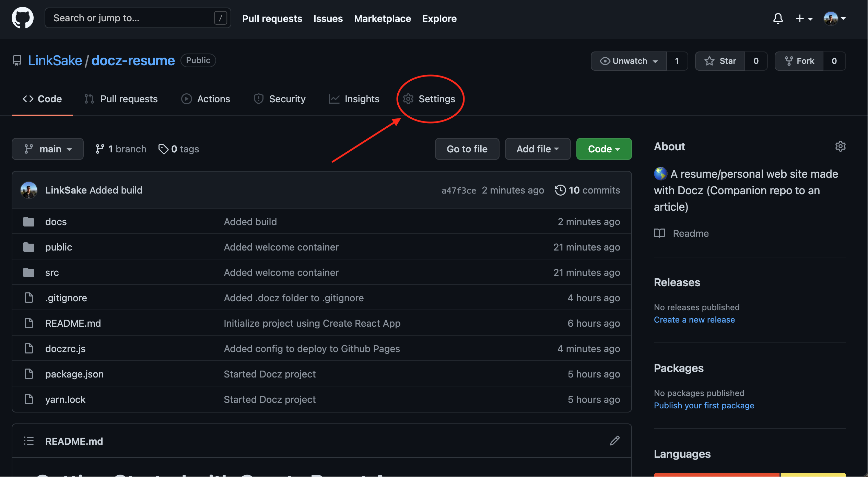Switch to the Security tab
The height and width of the screenshot is (477, 868).
(x=279, y=99)
